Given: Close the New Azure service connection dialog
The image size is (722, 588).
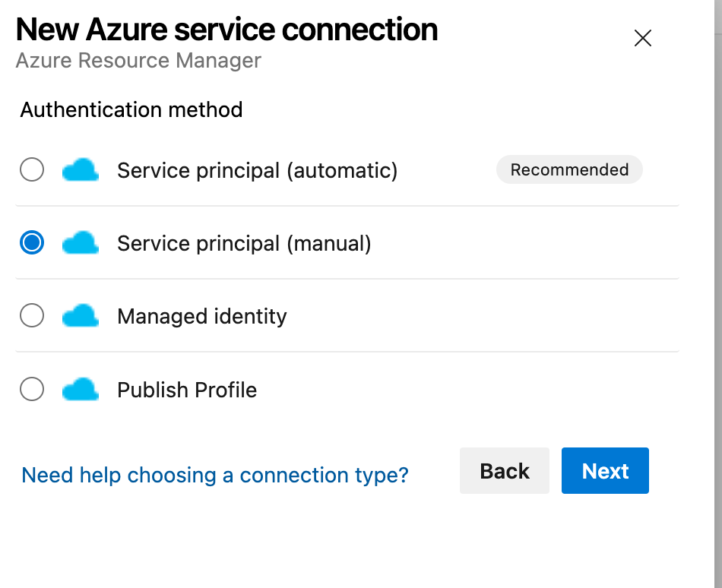Looking at the screenshot, I should [643, 38].
